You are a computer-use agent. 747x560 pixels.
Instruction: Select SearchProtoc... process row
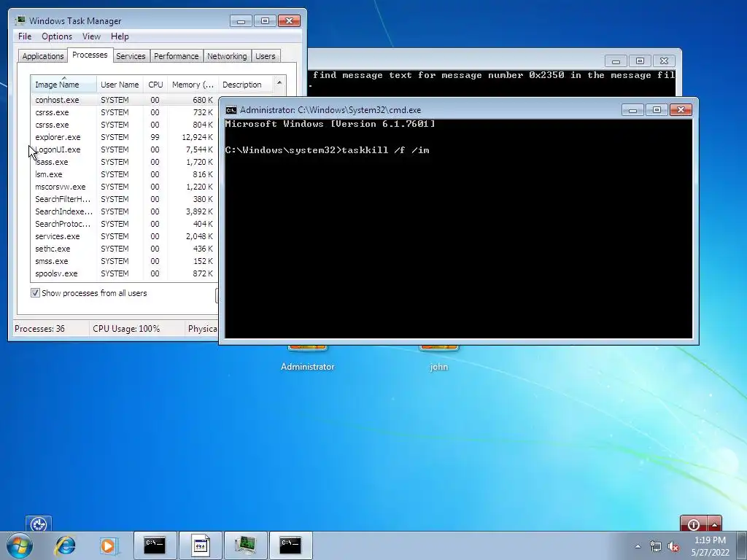(124, 224)
